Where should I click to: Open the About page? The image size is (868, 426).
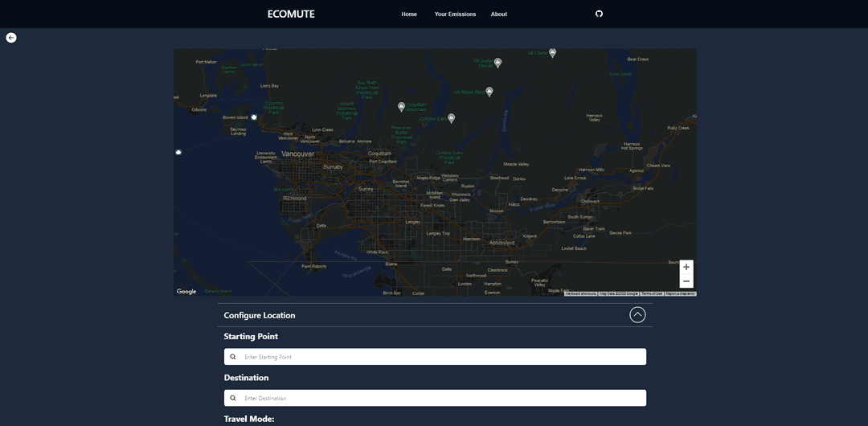[x=499, y=14]
